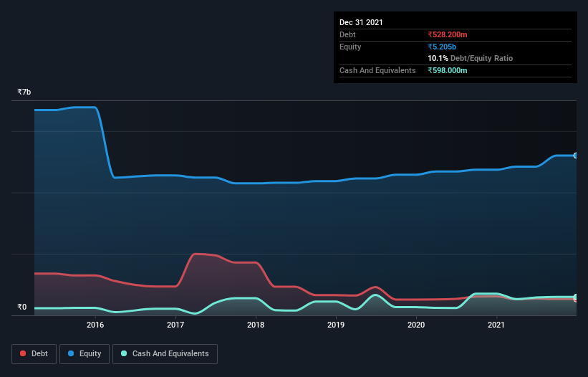Click the ₹528.200m debt value
This screenshot has height=377, width=588.
point(448,34)
